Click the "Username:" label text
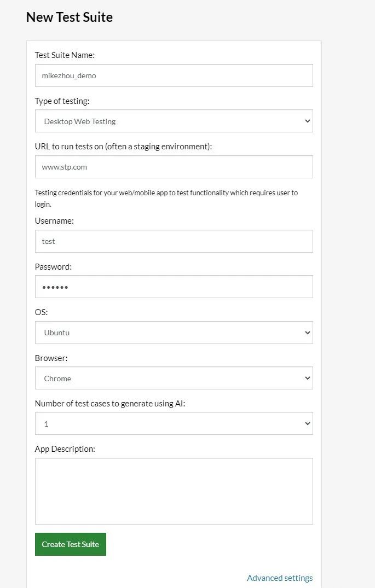Image resolution: width=375 pixels, height=588 pixels. click(x=54, y=221)
